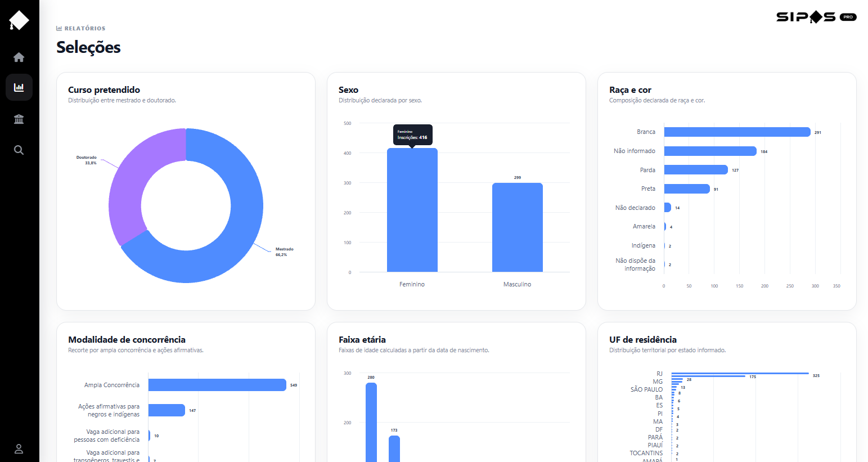Click the Feminino bar in Sexo chart
868x462 pixels.
coord(412,210)
